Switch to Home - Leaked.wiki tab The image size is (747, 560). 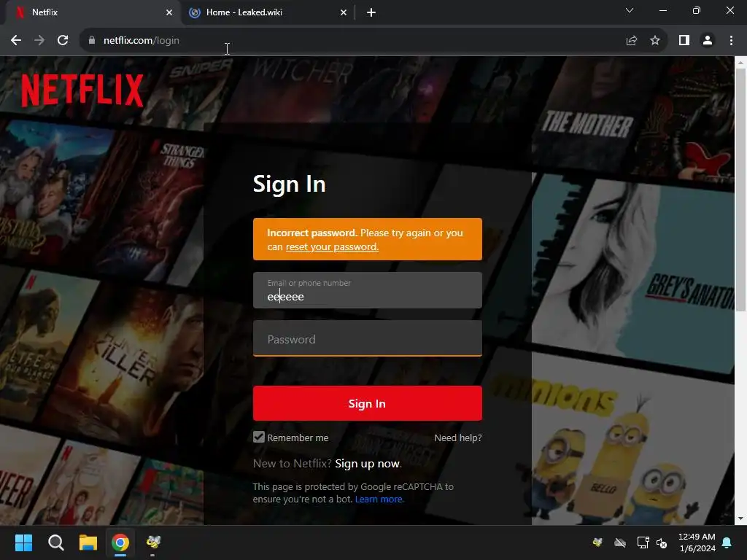[267, 12]
